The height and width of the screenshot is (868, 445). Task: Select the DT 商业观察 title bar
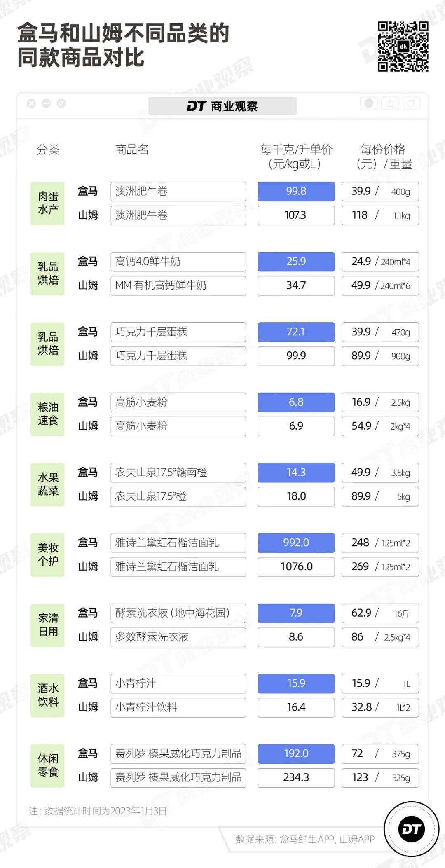pos(222,106)
